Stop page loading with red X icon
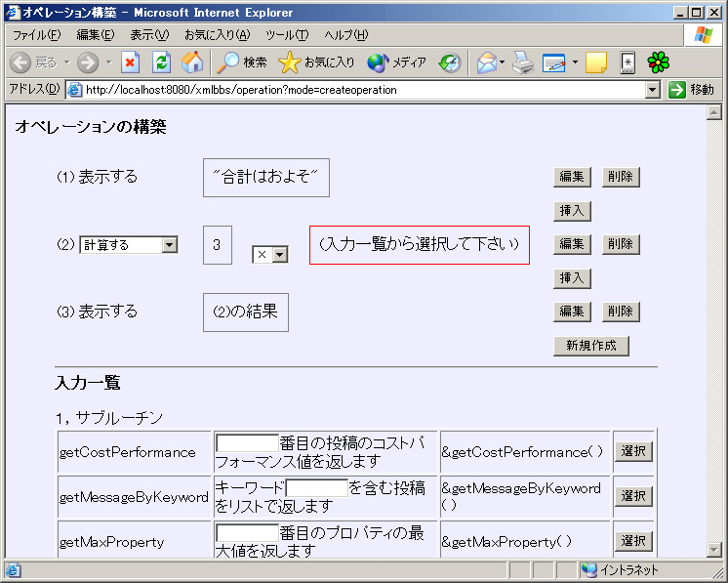Screen dimensions: 728x583 point(131,62)
